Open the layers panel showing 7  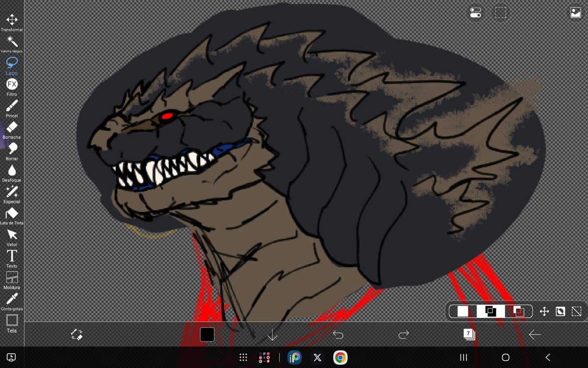coord(469,335)
